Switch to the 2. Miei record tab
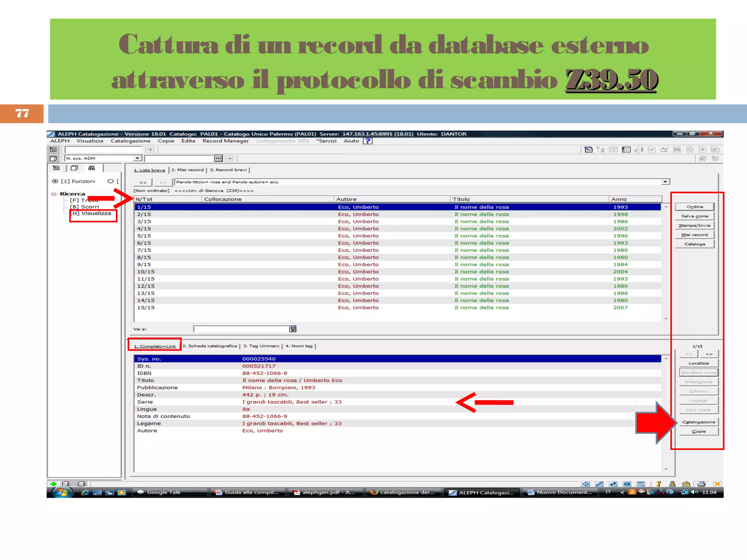This screenshot has width=747, height=560. (x=187, y=170)
